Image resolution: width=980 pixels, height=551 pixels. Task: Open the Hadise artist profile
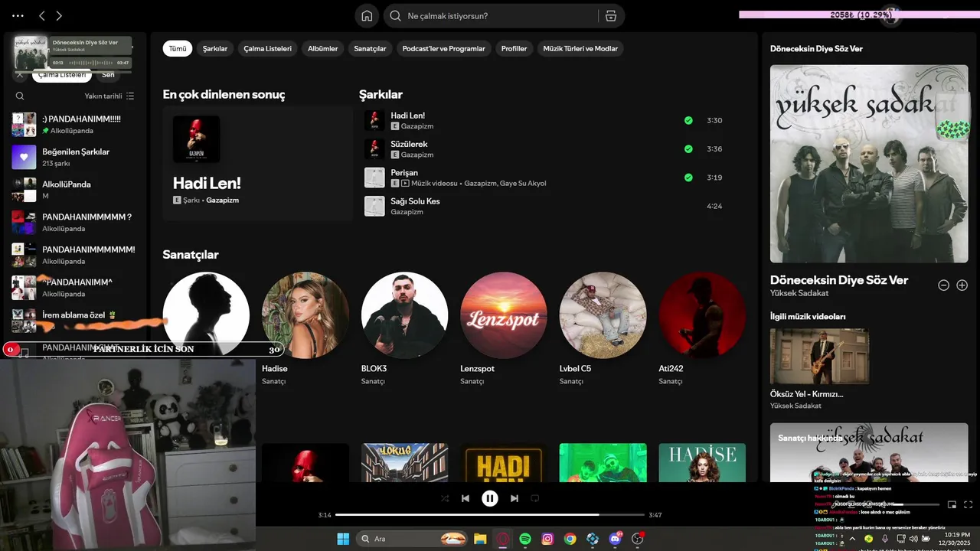pos(305,329)
